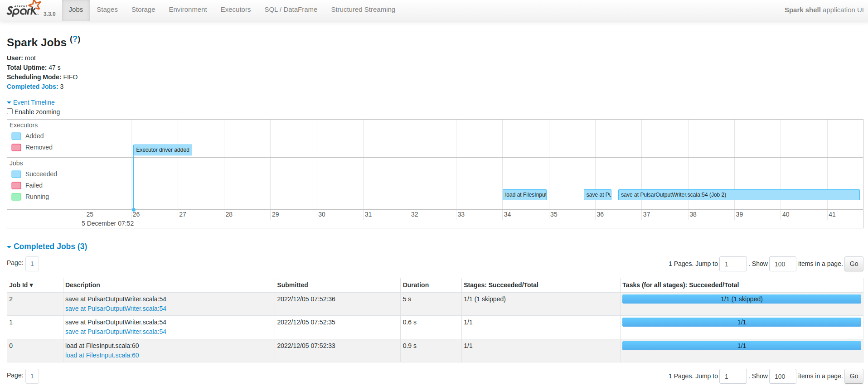
Task: Click page 1 button below the table
Action: pyautogui.click(x=32, y=376)
